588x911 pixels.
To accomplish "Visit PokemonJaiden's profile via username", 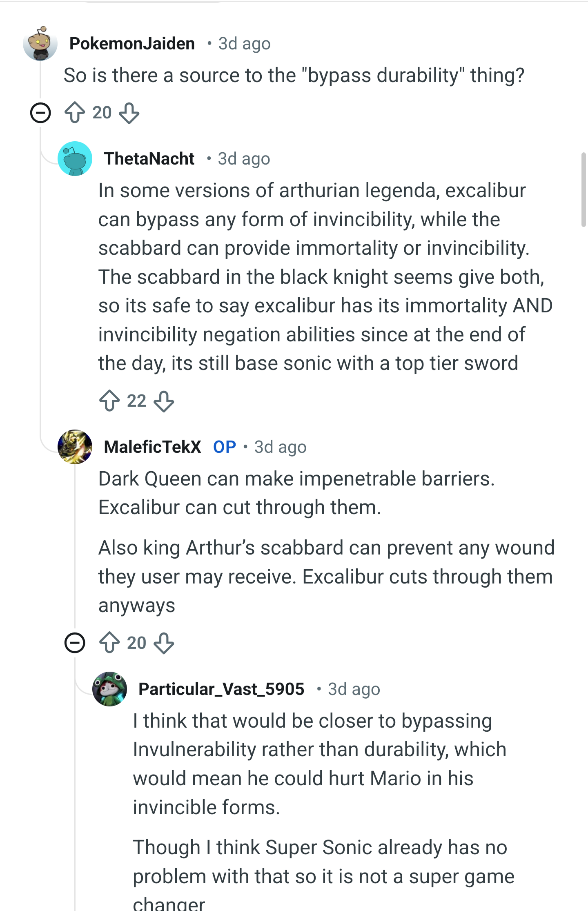I will point(132,44).
